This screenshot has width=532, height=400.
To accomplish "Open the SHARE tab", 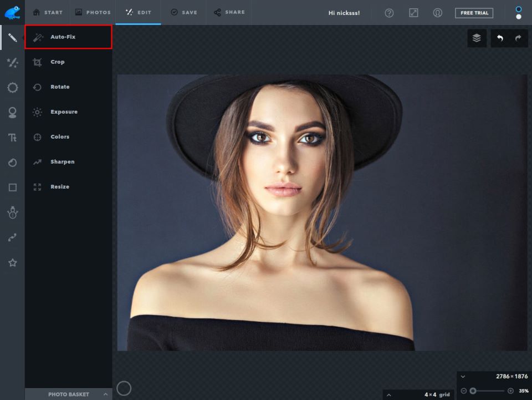I will [x=229, y=12].
